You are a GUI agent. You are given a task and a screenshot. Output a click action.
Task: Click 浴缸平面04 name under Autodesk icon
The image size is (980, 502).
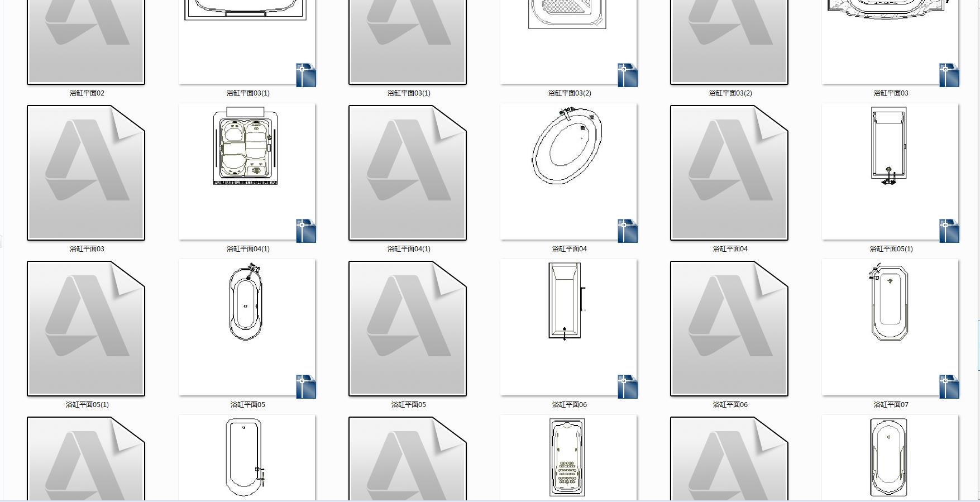(x=730, y=248)
